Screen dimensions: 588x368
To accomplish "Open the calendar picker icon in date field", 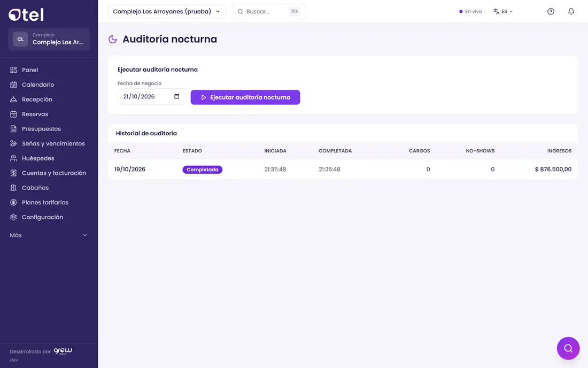I will pos(176,96).
